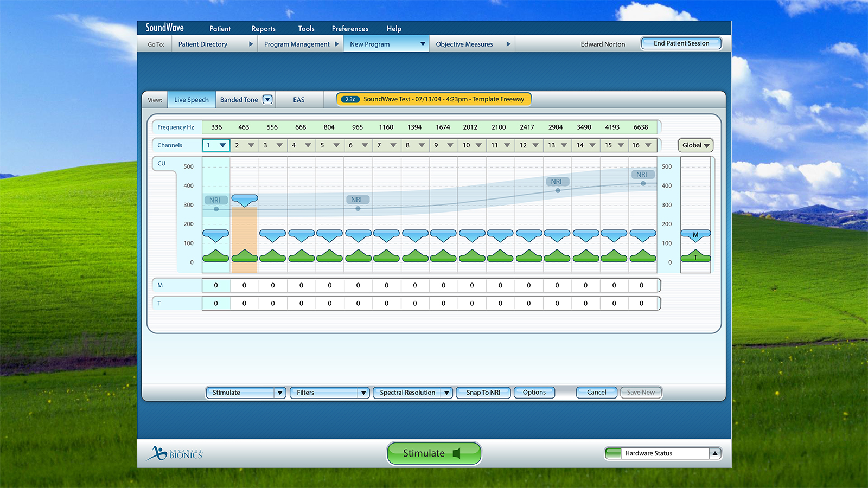Switch to Live Speech view
868x488 pixels.
192,100
